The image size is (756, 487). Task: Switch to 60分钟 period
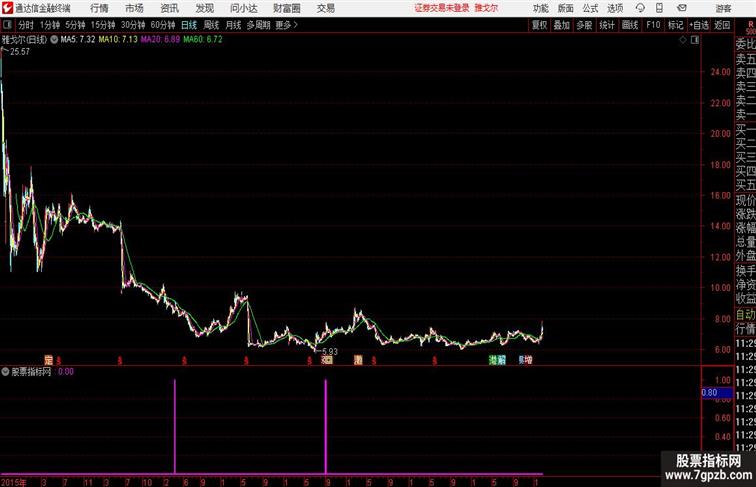pos(163,25)
